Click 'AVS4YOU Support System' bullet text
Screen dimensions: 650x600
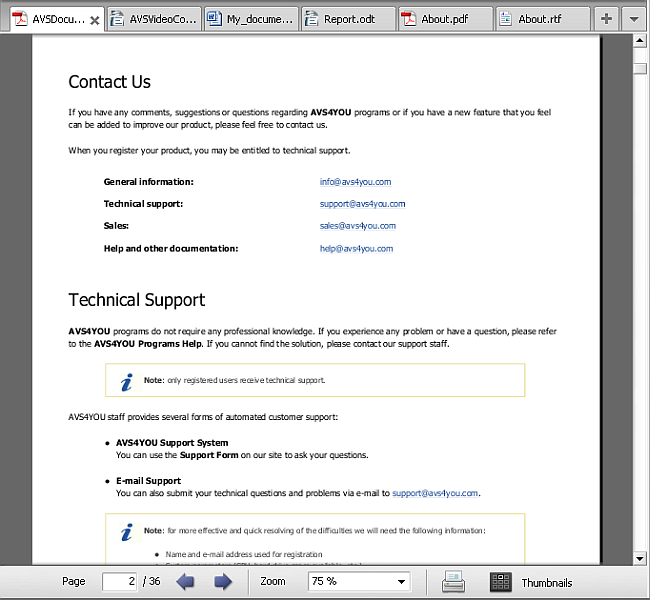point(172,443)
